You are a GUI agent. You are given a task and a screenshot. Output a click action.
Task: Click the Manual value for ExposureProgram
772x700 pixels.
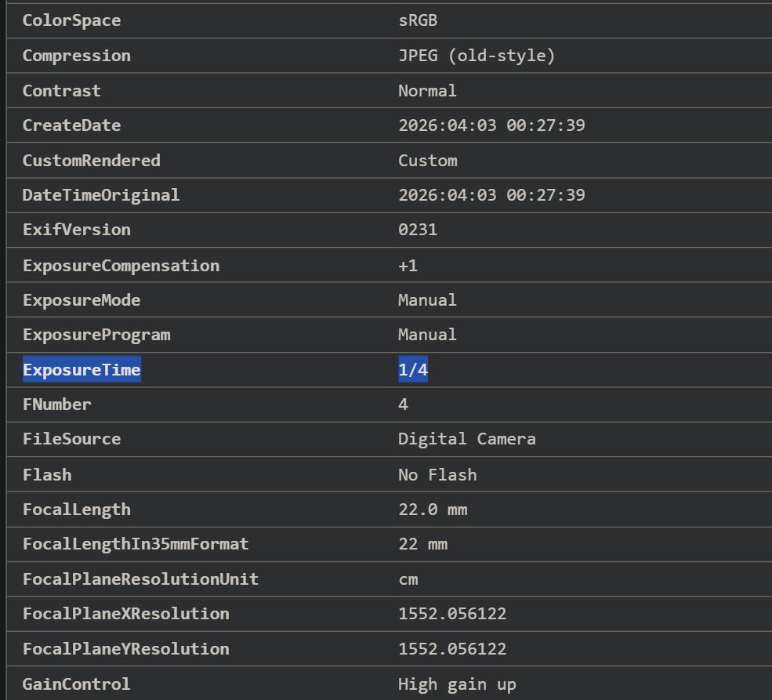(x=427, y=335)
